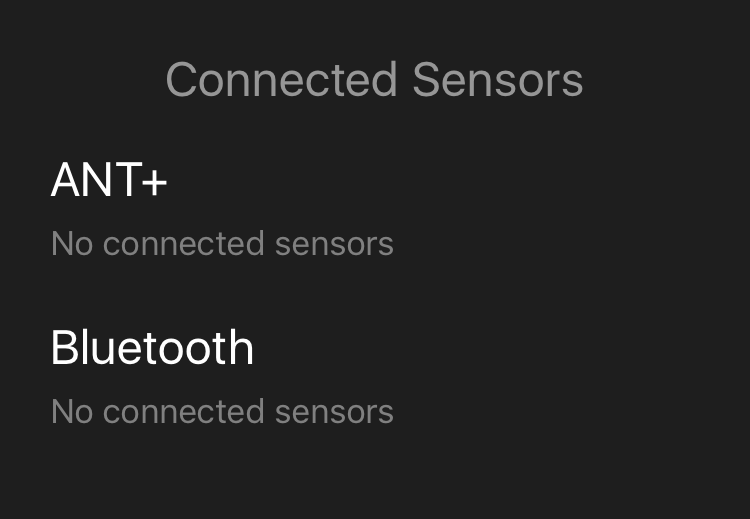
Task: Open the ANT+ sensors section
Action: point(109,181)
